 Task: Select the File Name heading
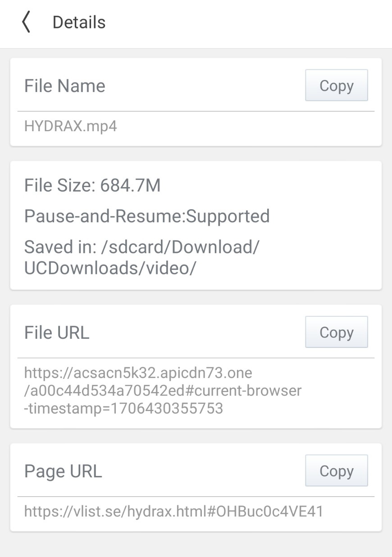(64, 86)
